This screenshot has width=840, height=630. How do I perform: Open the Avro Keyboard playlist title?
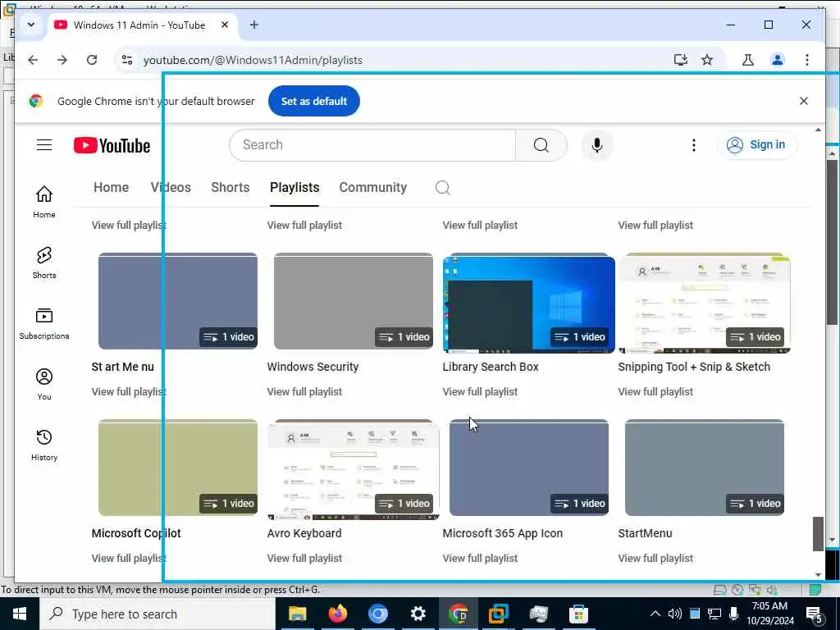click(304, 533)
